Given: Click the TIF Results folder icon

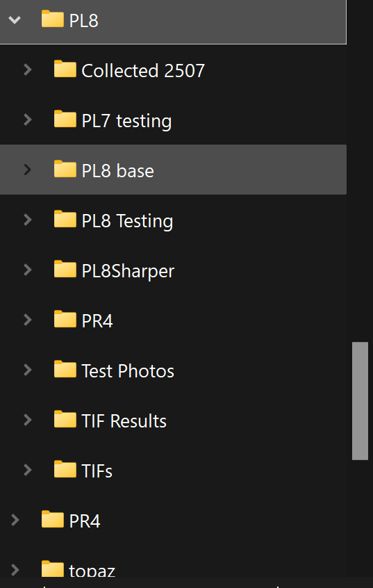Looking at the screenshot, I should click(65, 419).
